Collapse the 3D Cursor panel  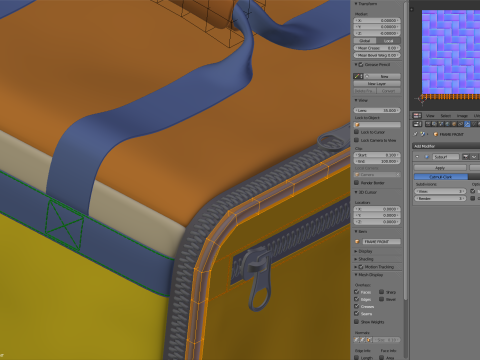coord(356,192)
